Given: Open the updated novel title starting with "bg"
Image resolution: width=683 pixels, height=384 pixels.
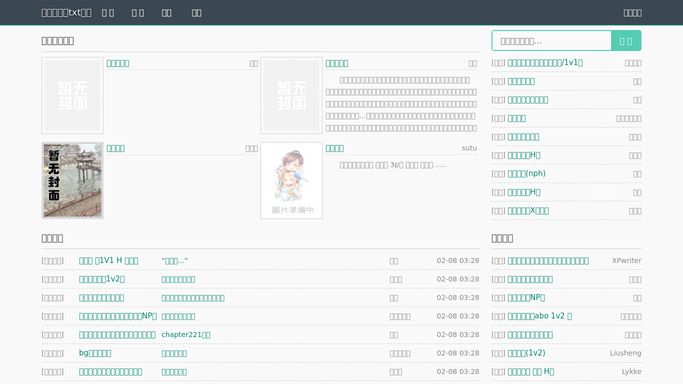Looking at the screenshot, I should pyautogui.click(x=95, y=353).
